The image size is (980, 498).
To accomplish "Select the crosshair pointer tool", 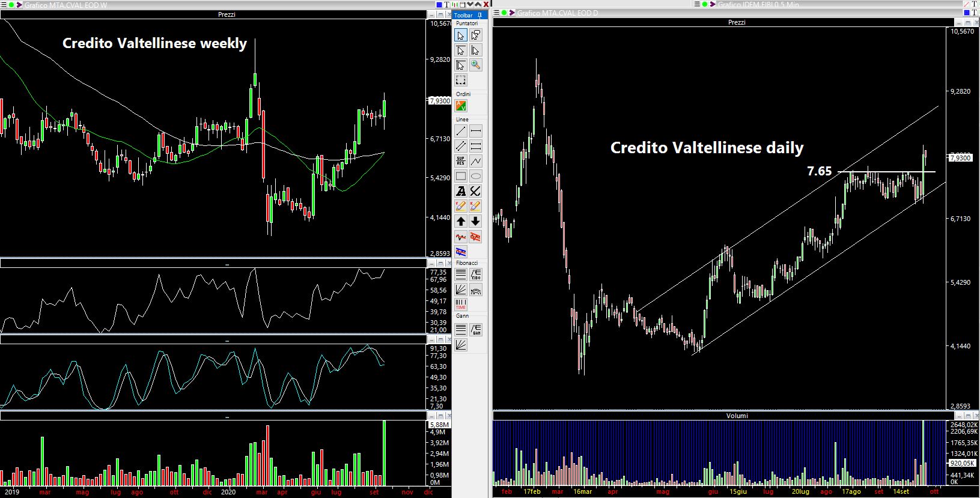I will coord(461,65).
